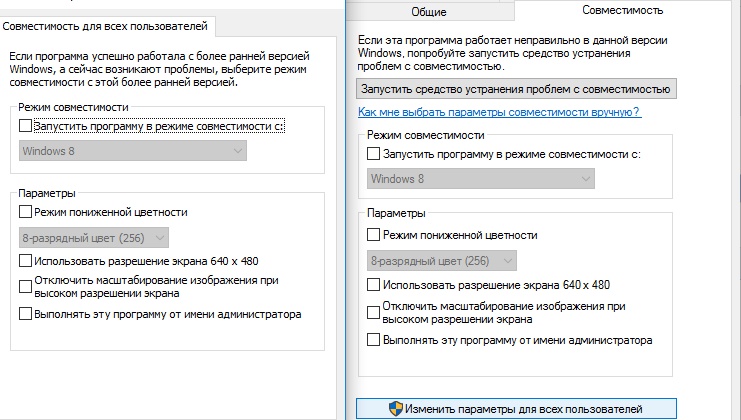
Task: Tick the 640 x 480 checkbox in the all-users dialog
Action: point(25,261)
